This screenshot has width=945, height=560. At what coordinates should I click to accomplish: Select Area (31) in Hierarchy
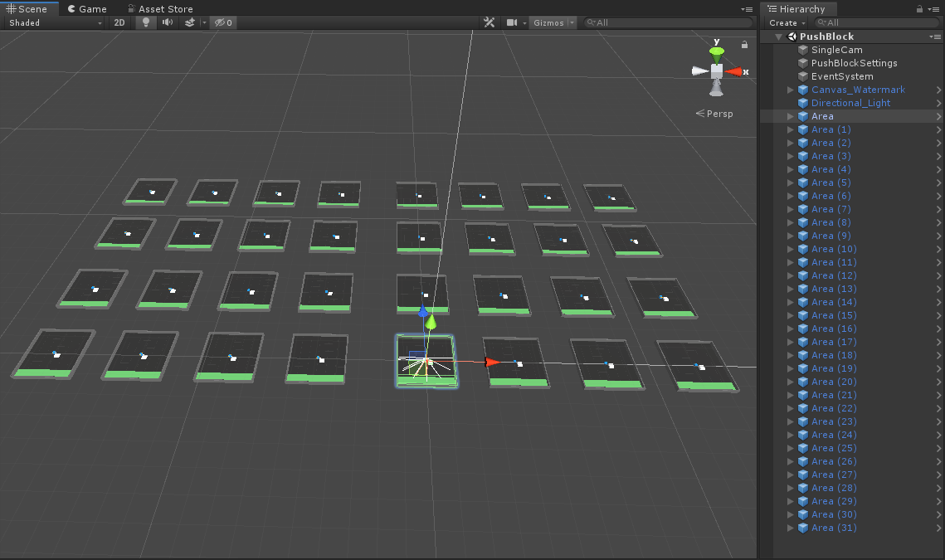pyautogui.click(x=834, y=528)
